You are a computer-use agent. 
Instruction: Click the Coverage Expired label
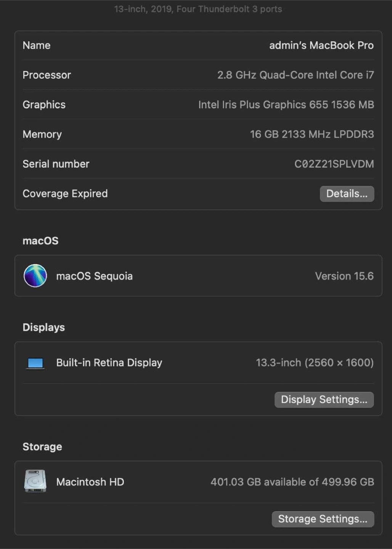coord(65,194)
